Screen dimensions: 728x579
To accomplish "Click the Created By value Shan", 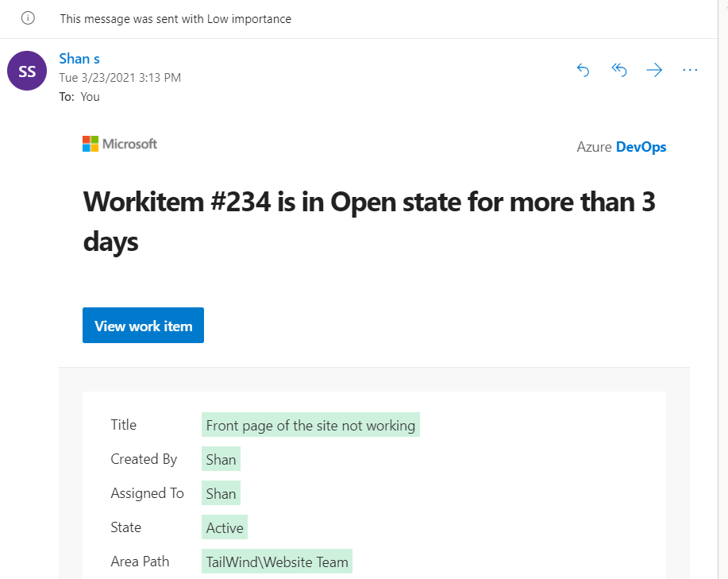I will pyautogui.click(x=221, y=459).
